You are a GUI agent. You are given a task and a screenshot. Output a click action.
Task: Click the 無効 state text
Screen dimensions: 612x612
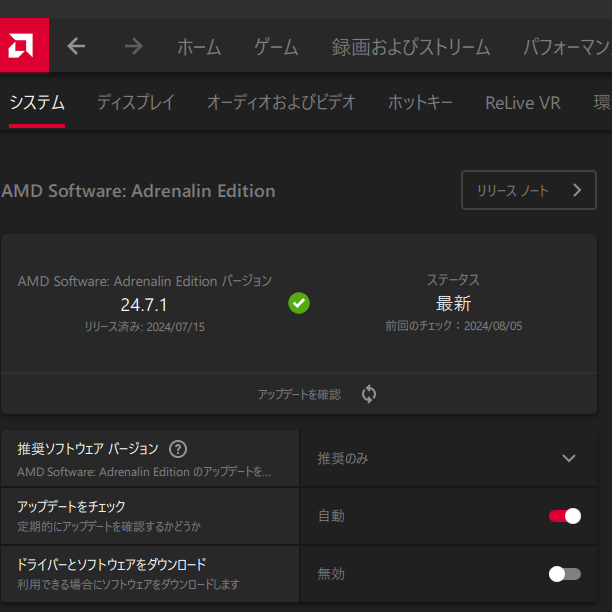(x=331, y=574)
